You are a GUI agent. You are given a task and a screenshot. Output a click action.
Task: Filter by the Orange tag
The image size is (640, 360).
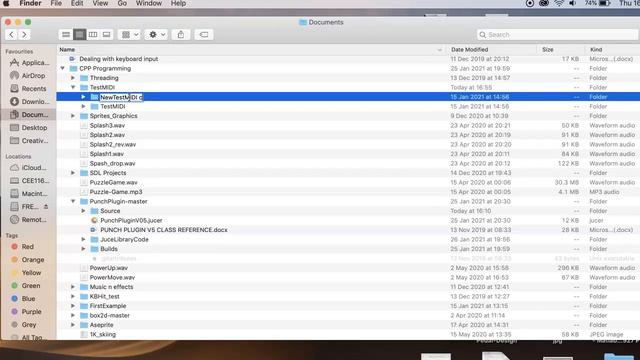tap(27, 260)
